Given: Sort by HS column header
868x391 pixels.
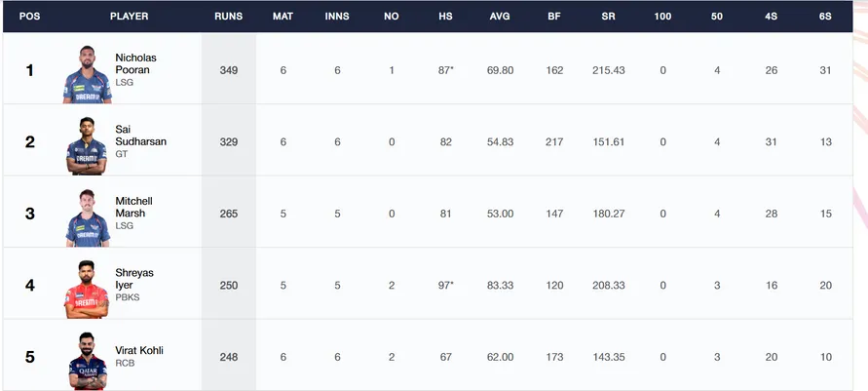Looking at the screenshot, I should click(445, 17).
